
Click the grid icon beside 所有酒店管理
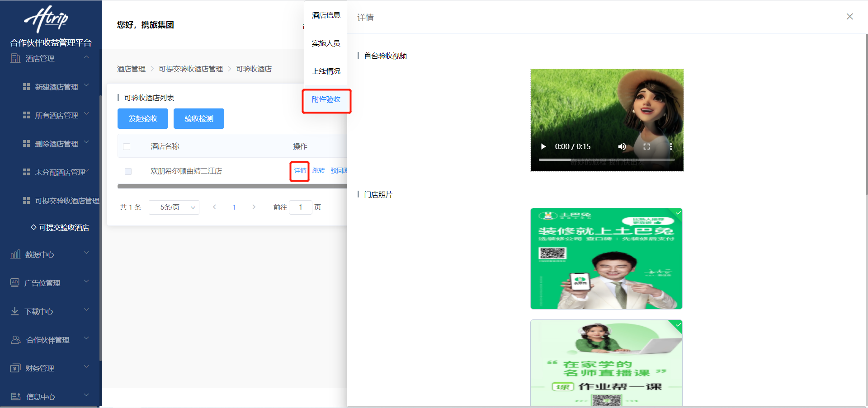coord(27,115)
